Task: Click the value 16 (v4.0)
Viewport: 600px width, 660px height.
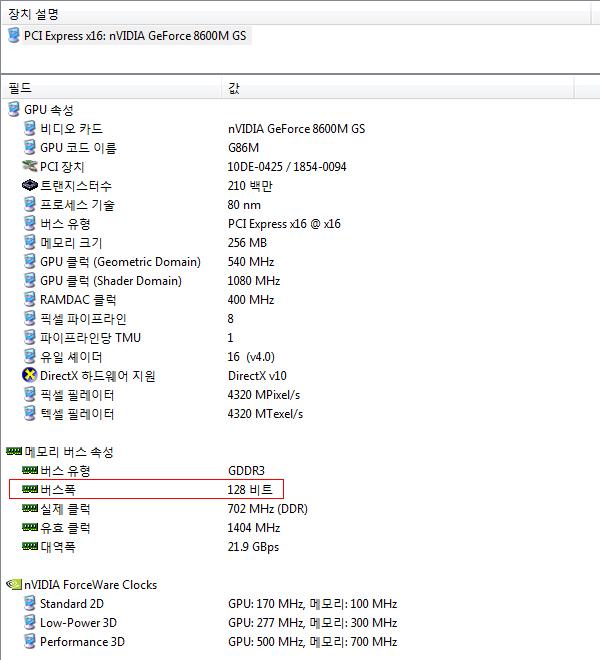Action: (251, 357)
